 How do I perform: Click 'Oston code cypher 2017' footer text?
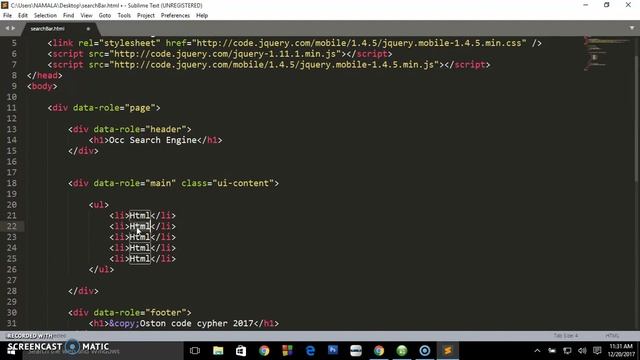[x=196, y=323]
